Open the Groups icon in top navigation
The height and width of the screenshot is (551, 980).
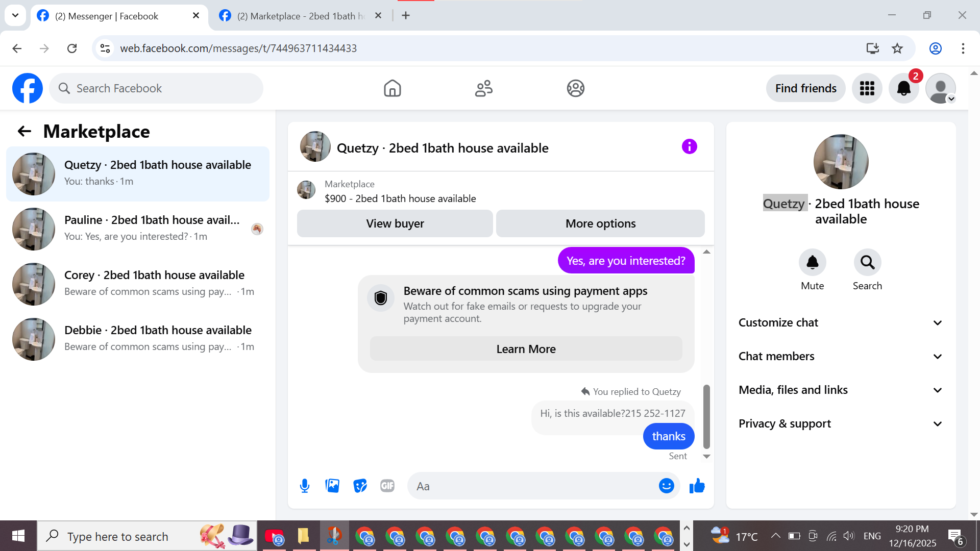pos(575,88)
